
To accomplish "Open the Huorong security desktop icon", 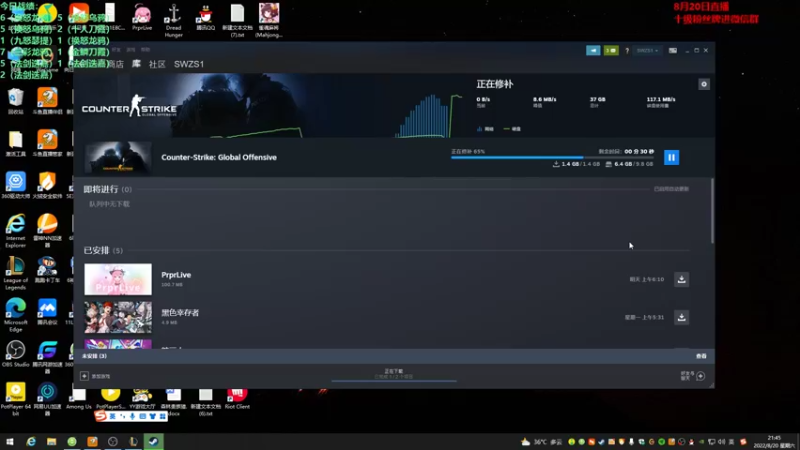I will tap(47, 185).
